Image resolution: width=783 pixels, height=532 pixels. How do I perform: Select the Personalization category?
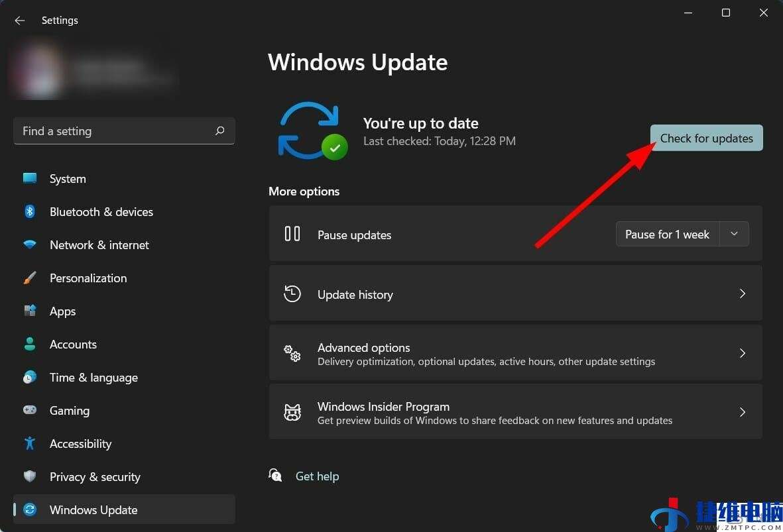pyautogui.click(x=124, y=278)
